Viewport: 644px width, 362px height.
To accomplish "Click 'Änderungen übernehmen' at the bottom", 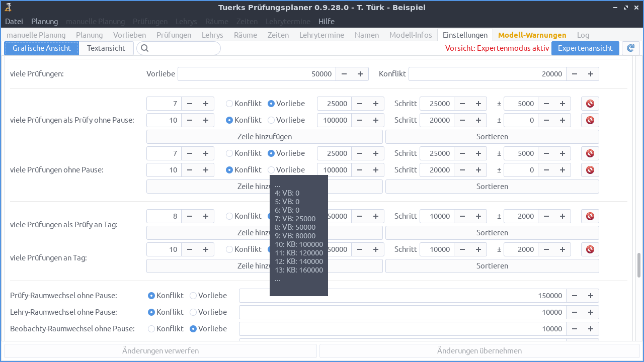I will 479,350.
